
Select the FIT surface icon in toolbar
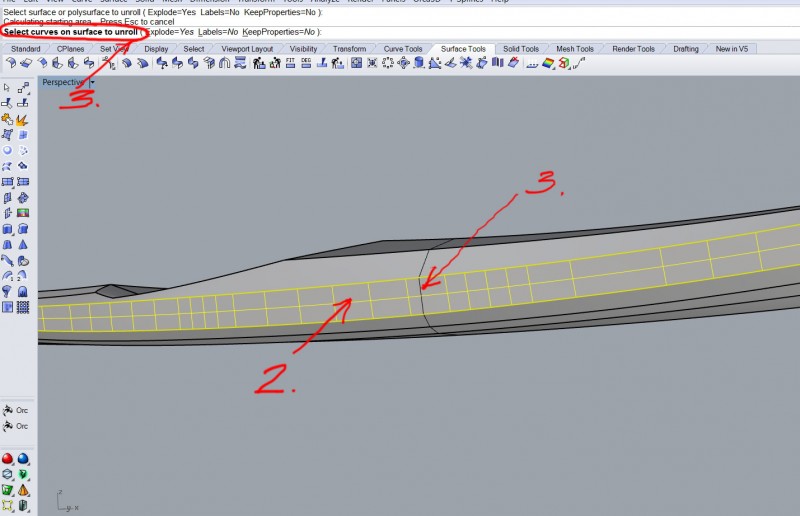click(290, 63)
